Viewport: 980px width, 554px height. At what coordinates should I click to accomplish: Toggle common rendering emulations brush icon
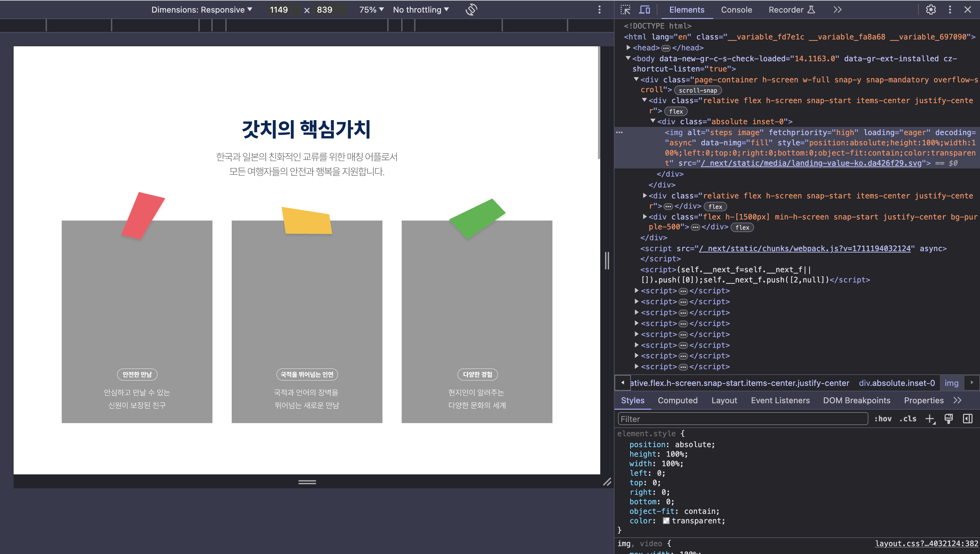coord(948,419)
